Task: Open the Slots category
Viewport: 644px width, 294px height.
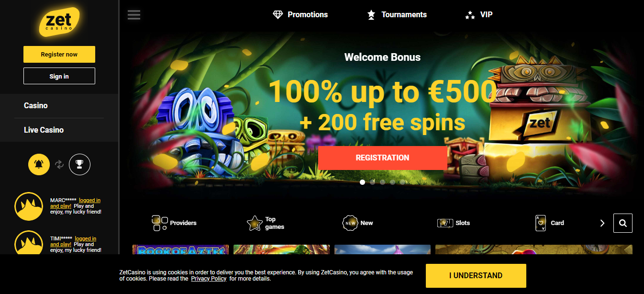Action: pyautogui.click(x=454, y=223)
